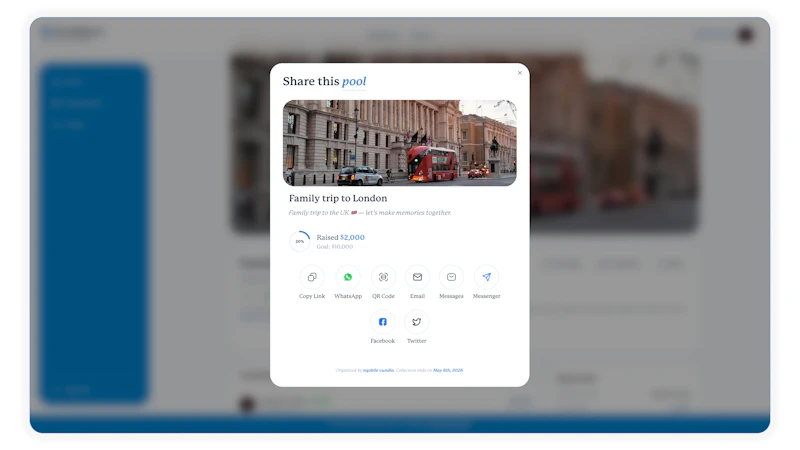Share the pool on Facebook

pos(383,322)
